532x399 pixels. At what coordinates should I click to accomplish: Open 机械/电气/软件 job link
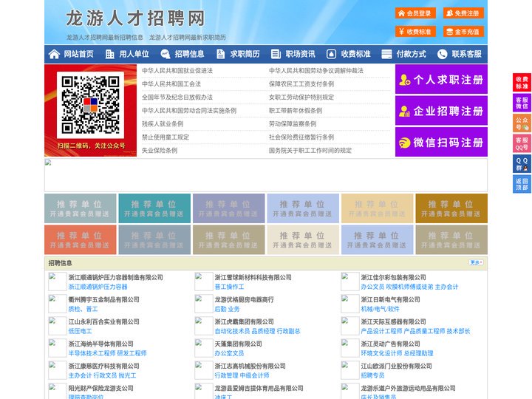tap(381, 309)
